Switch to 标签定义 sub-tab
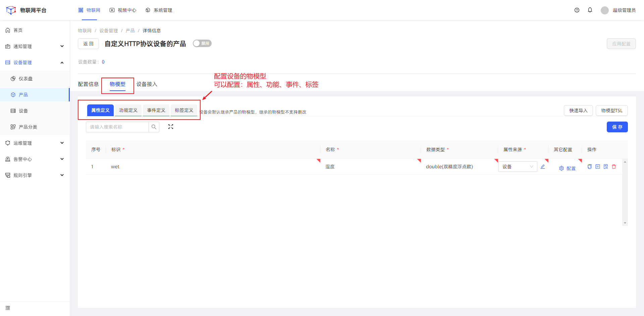 [184, 110]
